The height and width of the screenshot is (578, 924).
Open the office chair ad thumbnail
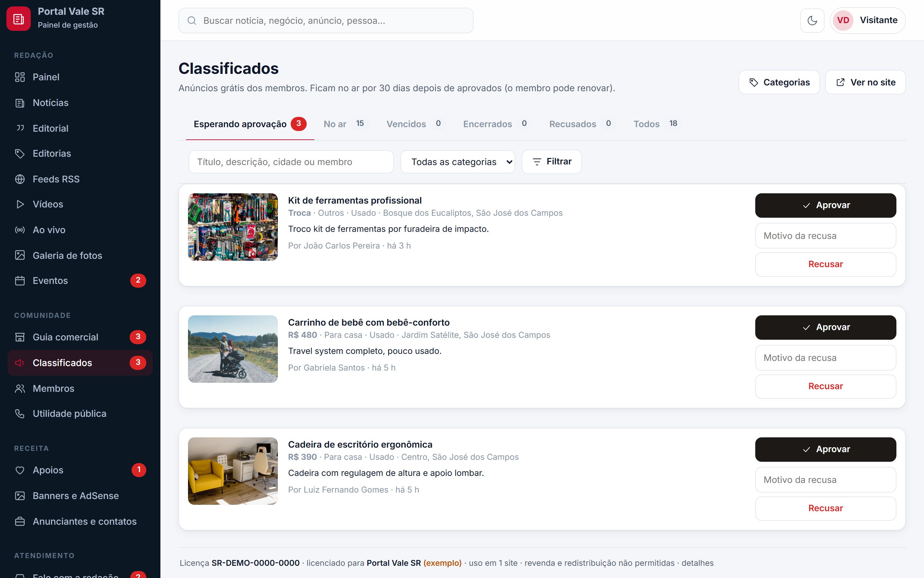click(x=233, y=471)
